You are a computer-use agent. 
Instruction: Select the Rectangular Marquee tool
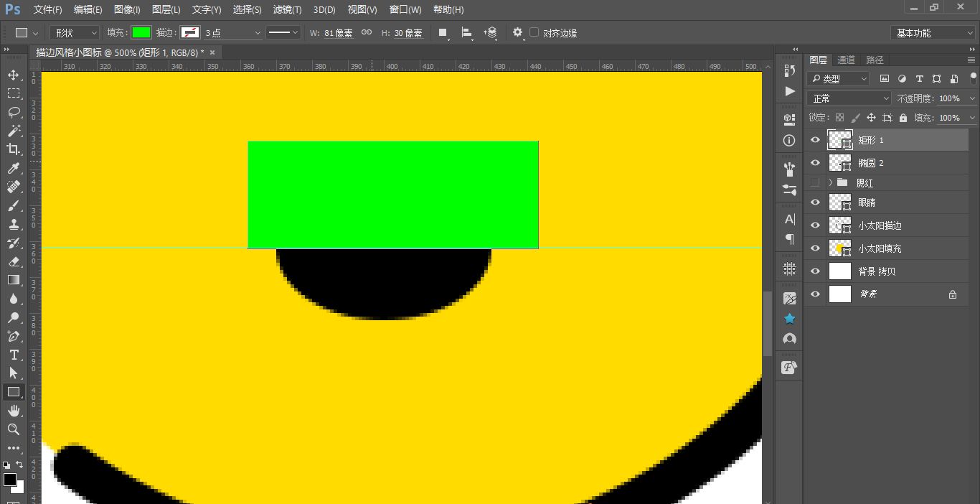tap(13, 93)
